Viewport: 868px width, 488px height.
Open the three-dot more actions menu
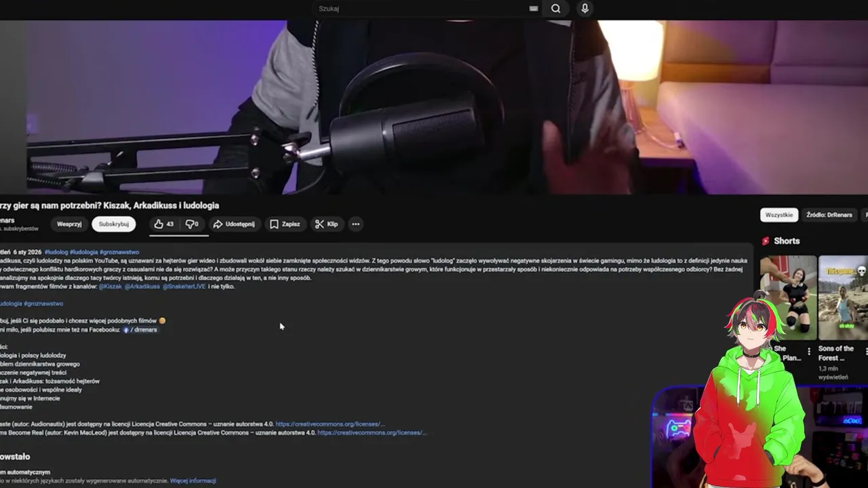[355, 224]
